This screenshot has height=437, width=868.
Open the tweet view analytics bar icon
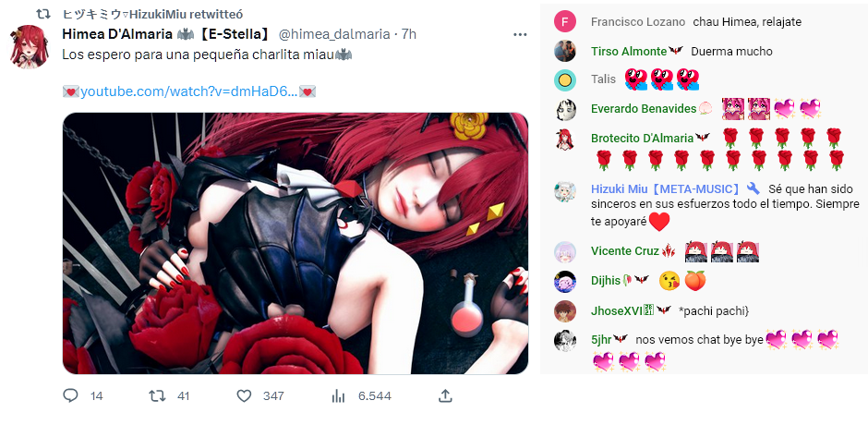(338, 395)
